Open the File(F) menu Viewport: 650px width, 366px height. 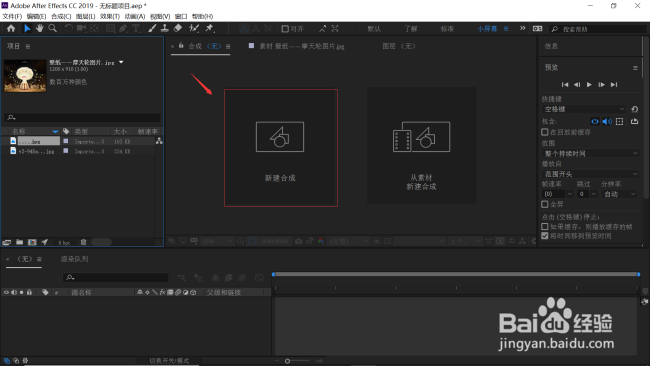click(x=12, y=16)
